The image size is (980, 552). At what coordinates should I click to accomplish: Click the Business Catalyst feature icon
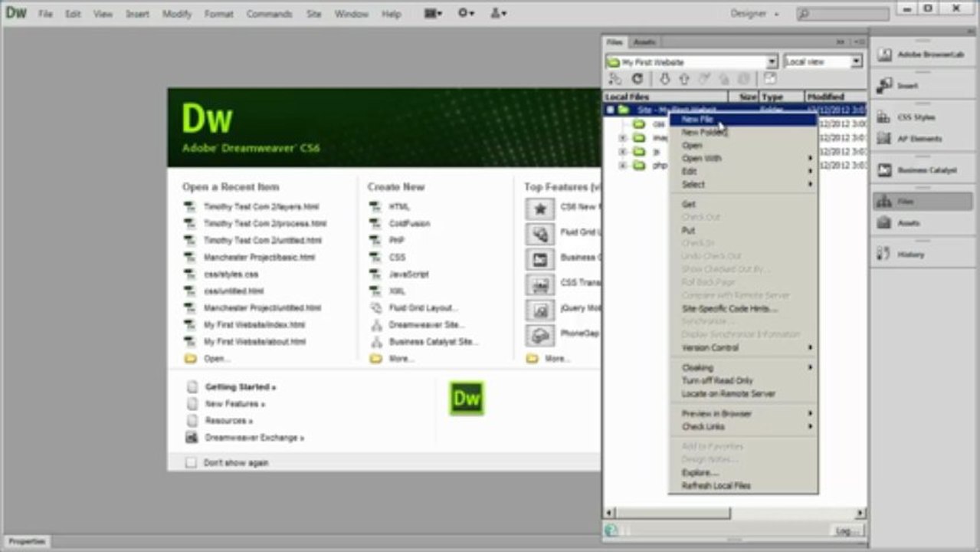(540, 258)
